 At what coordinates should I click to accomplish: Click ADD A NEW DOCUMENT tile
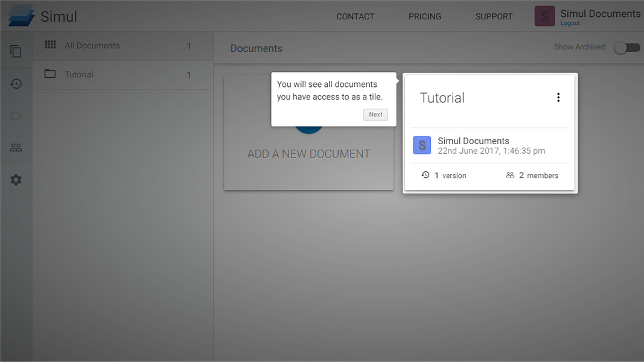[309, 132]
